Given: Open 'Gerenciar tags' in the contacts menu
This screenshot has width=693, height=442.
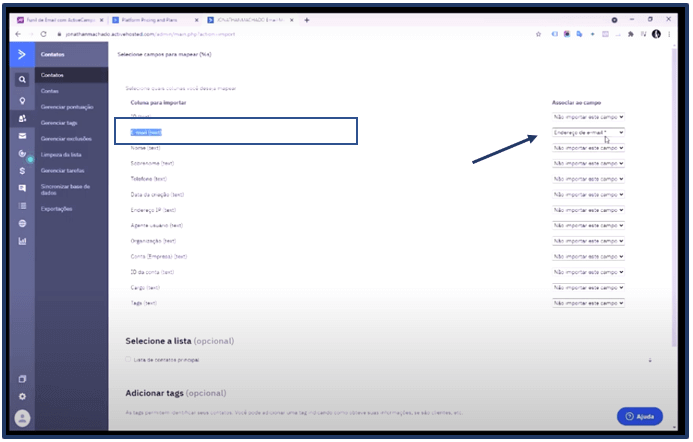Looking at the screenshot, I should tap(60, 122).
